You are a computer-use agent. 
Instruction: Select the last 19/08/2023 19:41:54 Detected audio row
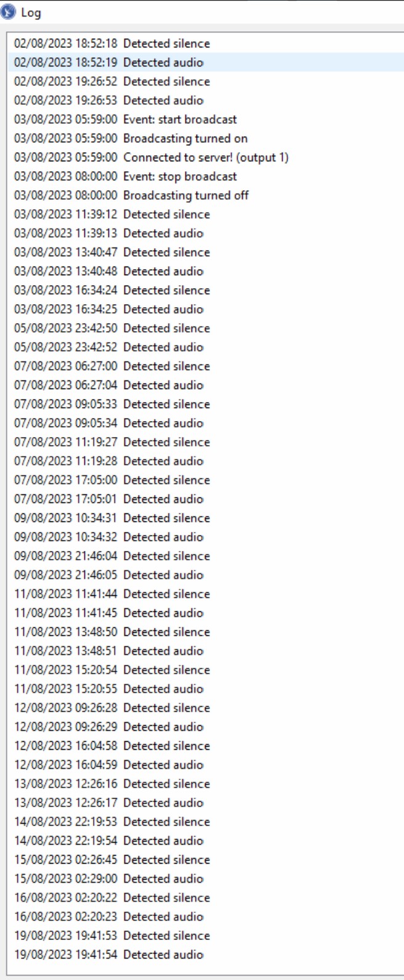coord(207,955)
